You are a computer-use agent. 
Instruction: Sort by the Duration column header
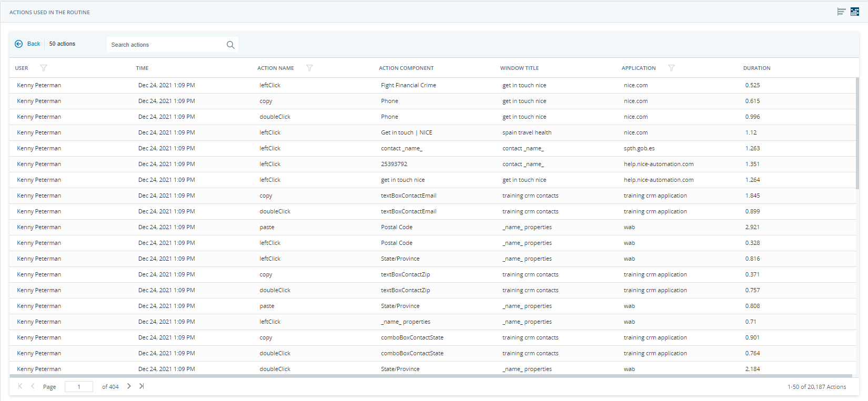click(x=756, y=68)
